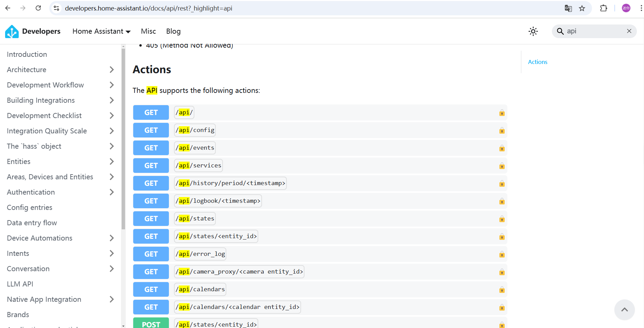Click the lock icon on /api/events row
Image resolution: width=644 pixels, height=328 pixels.
click(502, 148)
